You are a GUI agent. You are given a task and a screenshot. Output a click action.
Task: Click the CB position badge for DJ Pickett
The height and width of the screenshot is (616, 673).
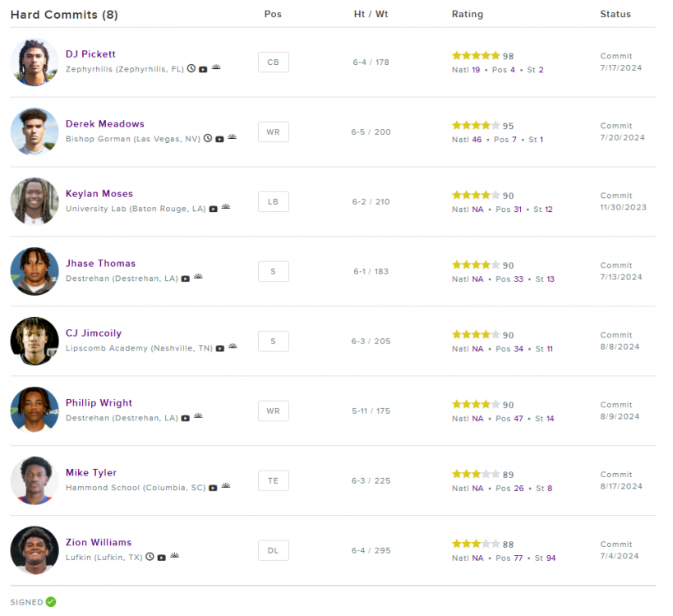pyautogui.click(x=273, y=62)
